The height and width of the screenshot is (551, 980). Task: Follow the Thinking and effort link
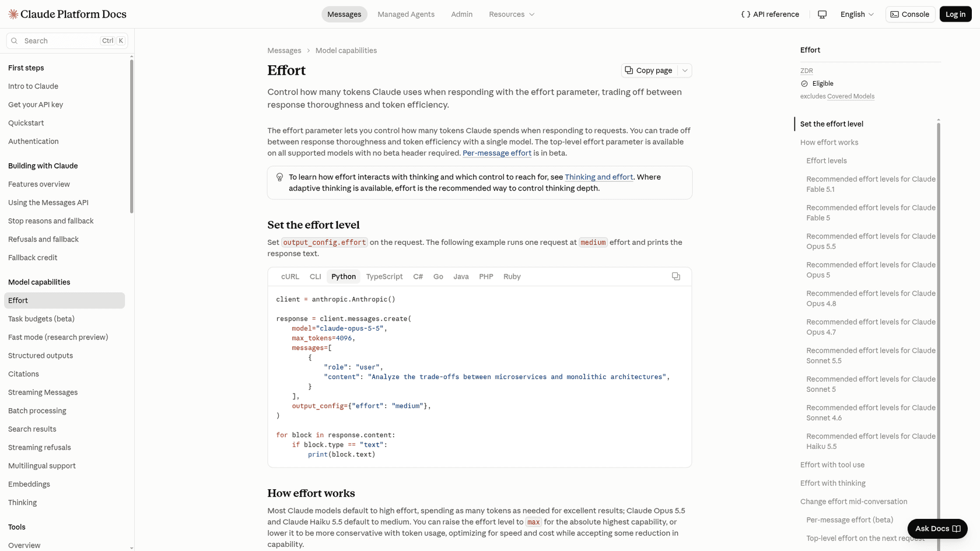(598, 177)
